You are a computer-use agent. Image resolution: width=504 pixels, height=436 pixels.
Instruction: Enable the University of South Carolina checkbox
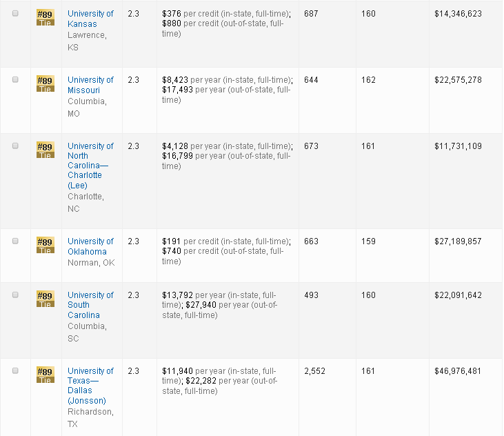click(15, 295)
